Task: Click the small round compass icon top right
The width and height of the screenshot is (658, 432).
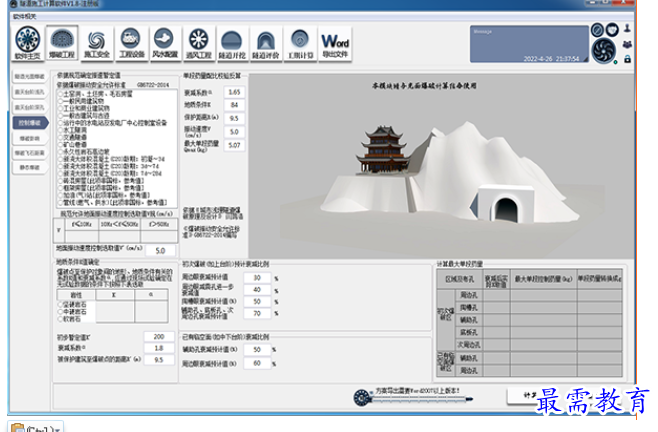Action: (597, 30)
